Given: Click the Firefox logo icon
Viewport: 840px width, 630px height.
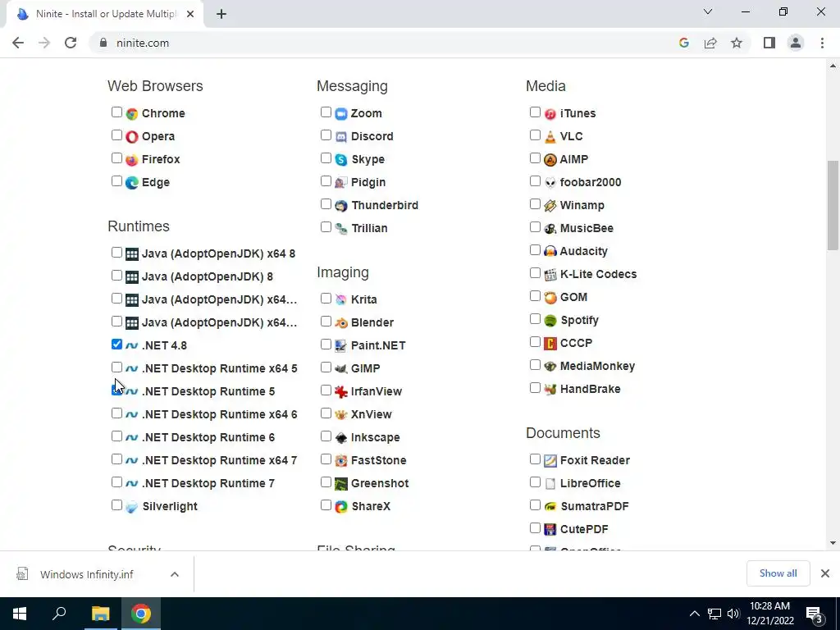Looking at the screenshot, I should pyautogui.click(x=132, y=160).
